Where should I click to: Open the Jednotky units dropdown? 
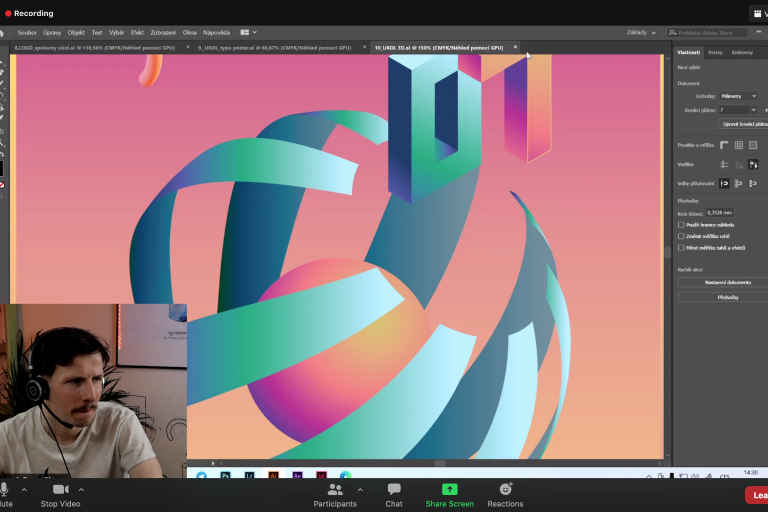coord(738,96)
